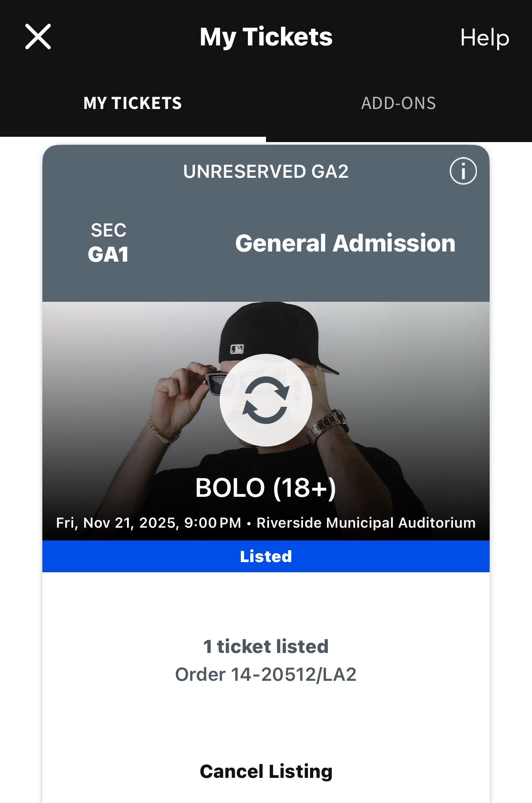532x803 pixels.
Task: Close the My Tickets screen
Action: (x=38, y=37)
